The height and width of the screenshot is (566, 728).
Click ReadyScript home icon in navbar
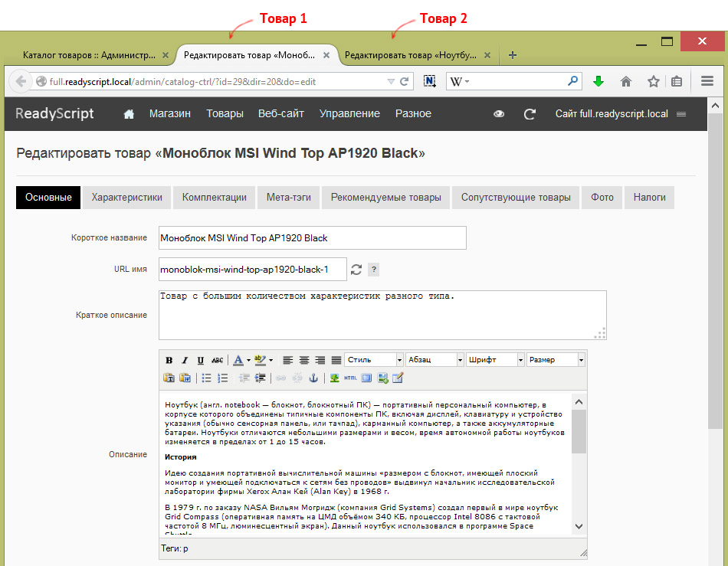pos(129,114)
